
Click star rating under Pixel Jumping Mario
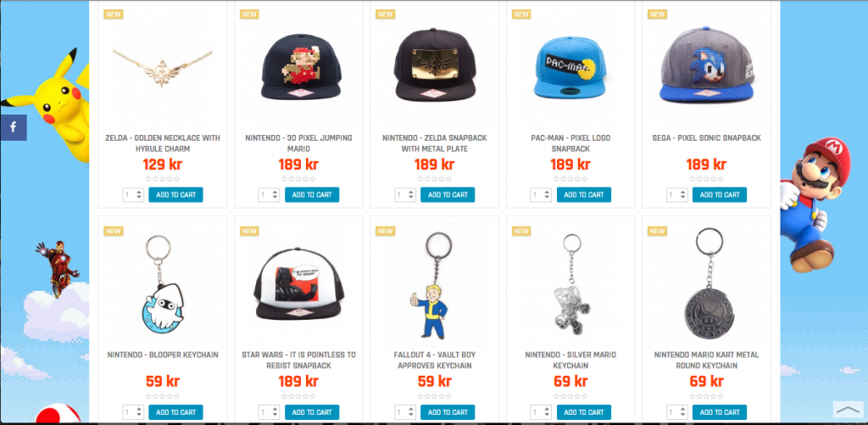[x=298, y=179]
